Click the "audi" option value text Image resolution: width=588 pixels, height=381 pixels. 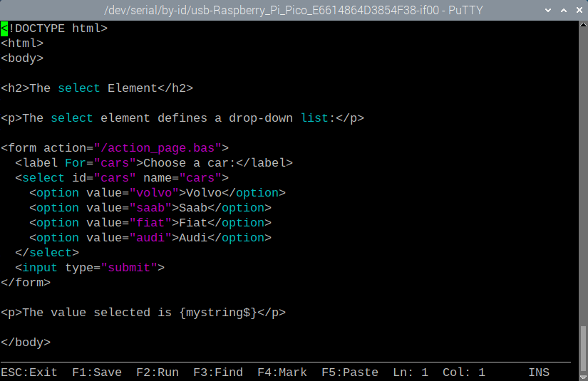[x=150, y=238]
